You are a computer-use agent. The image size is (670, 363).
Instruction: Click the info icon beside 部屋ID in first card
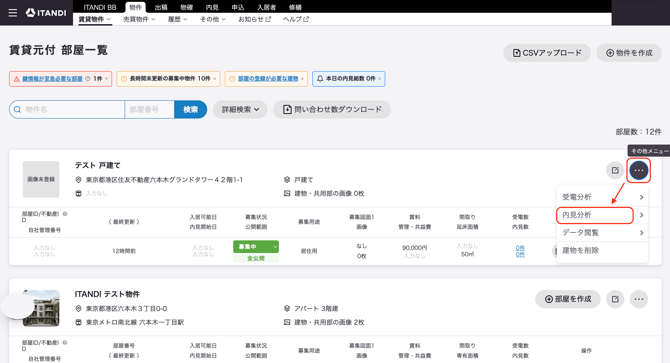[x=65, y=214]
